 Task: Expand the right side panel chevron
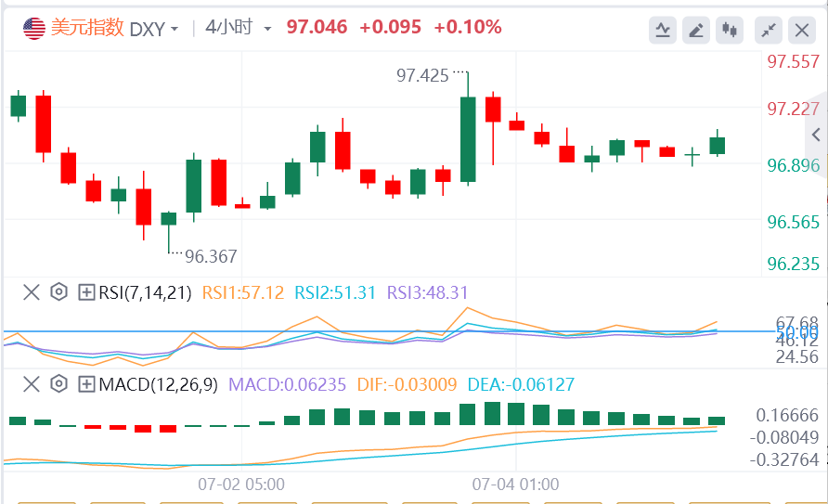pyautogui.click(x=816, y=135)
